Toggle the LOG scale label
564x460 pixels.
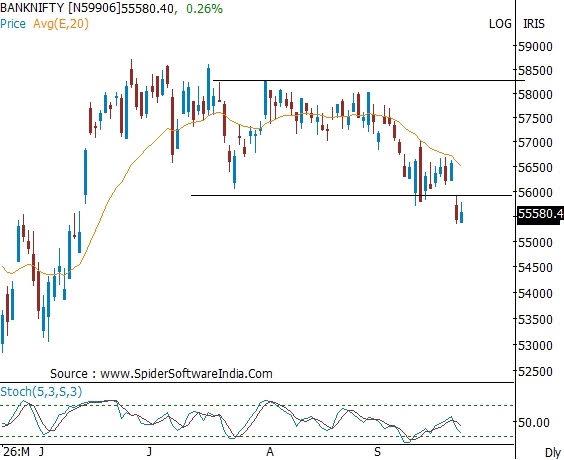[500, 24]
